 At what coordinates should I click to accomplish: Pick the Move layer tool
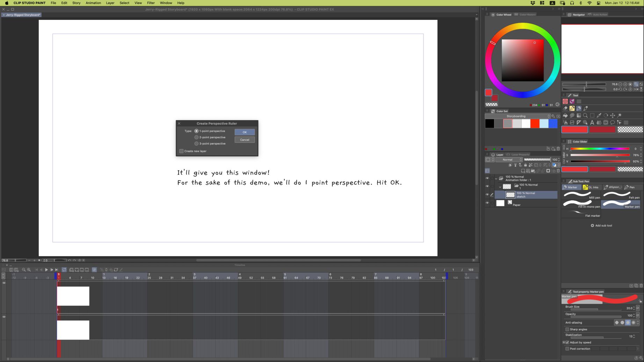(613, 116)
